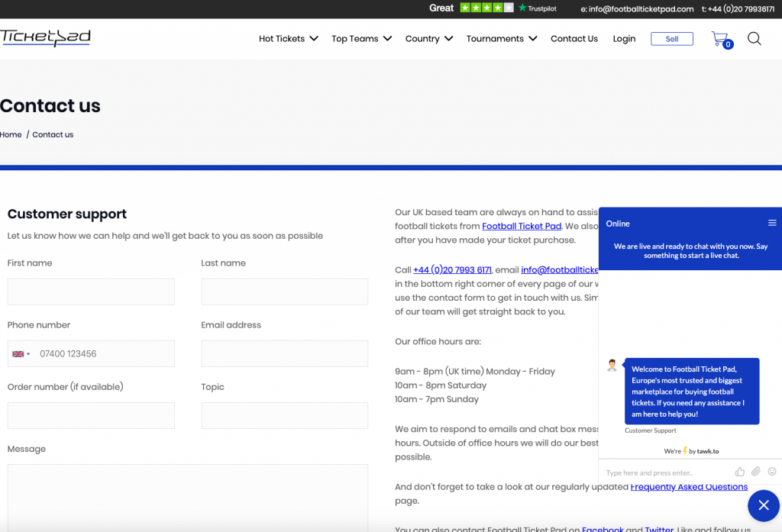Click the TicketPad logo
The width and height of the screenshot is (782, 532).
(45, 38)
